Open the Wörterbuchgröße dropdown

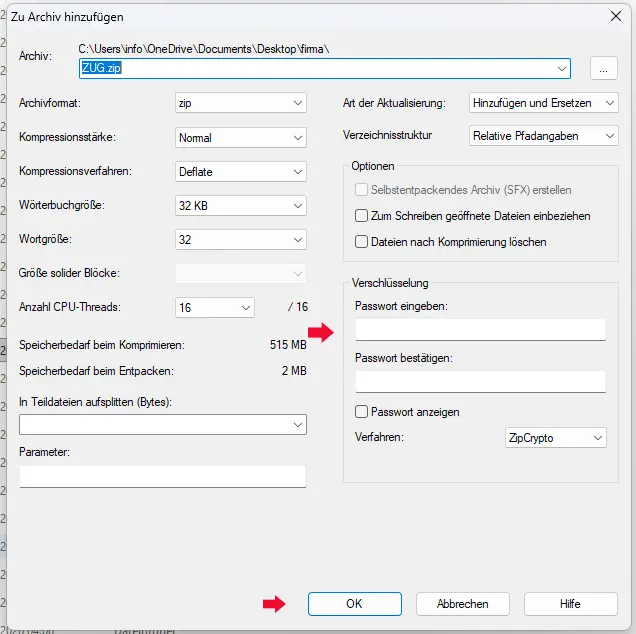(x=241, y=206)
